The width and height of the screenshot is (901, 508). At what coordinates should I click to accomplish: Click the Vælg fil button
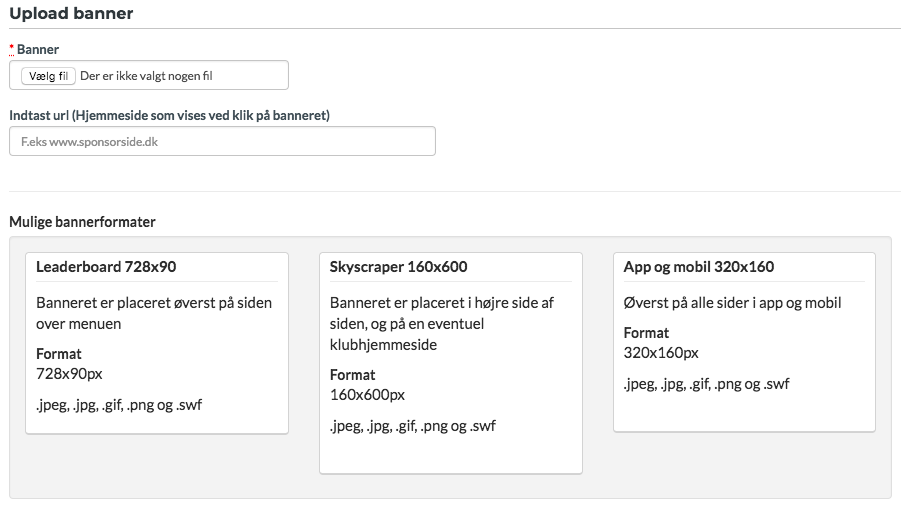(x=48, y=76)
